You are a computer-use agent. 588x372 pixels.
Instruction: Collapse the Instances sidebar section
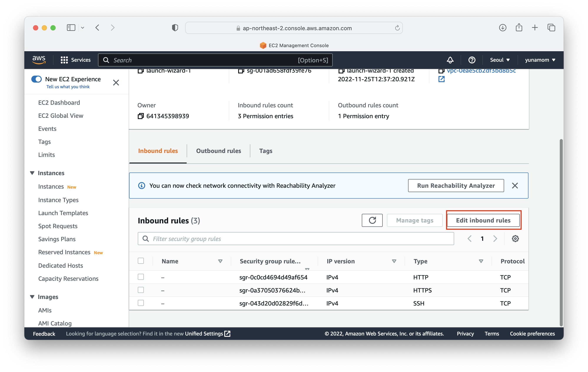[x=32, y=173]
